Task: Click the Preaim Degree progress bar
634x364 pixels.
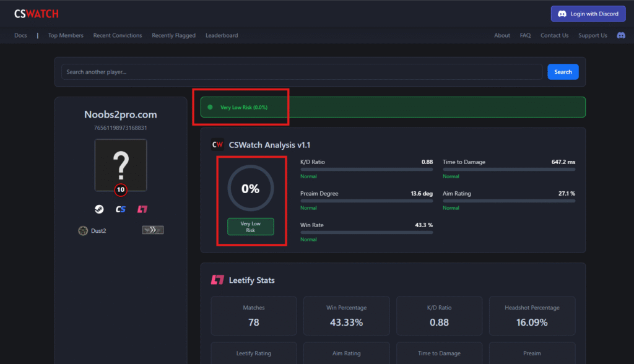Action: tap(367, 201)
